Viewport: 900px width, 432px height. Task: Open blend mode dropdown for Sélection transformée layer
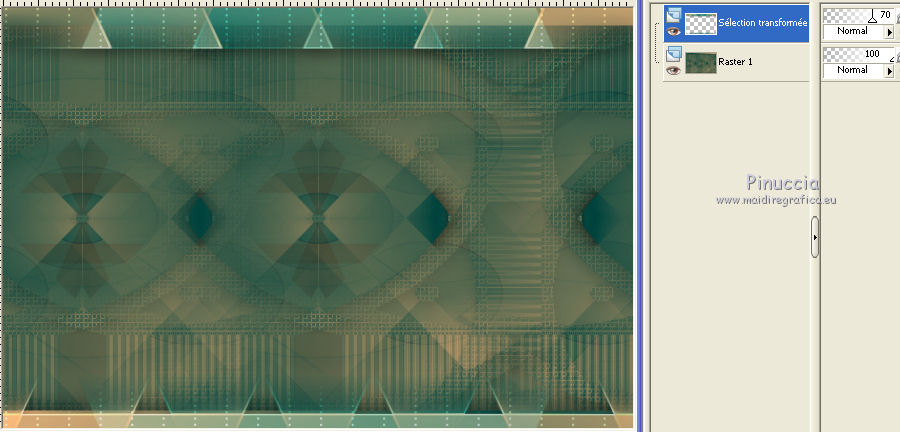890,32
